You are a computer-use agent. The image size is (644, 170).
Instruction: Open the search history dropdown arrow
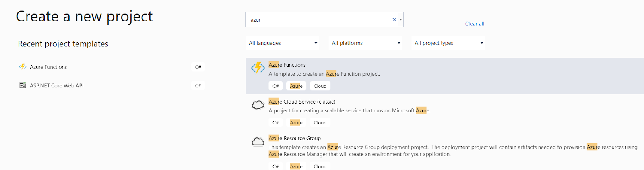click(x=401, y=19)
